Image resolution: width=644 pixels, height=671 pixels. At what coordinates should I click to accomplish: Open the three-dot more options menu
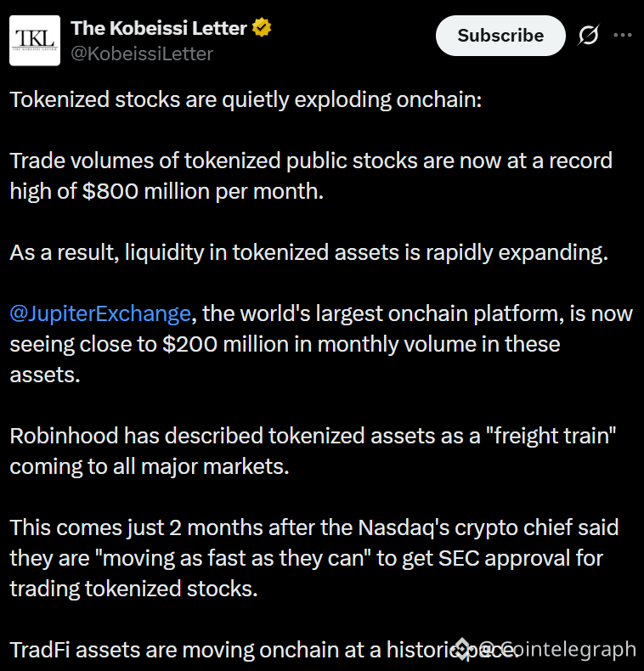[x=623, y=36]
